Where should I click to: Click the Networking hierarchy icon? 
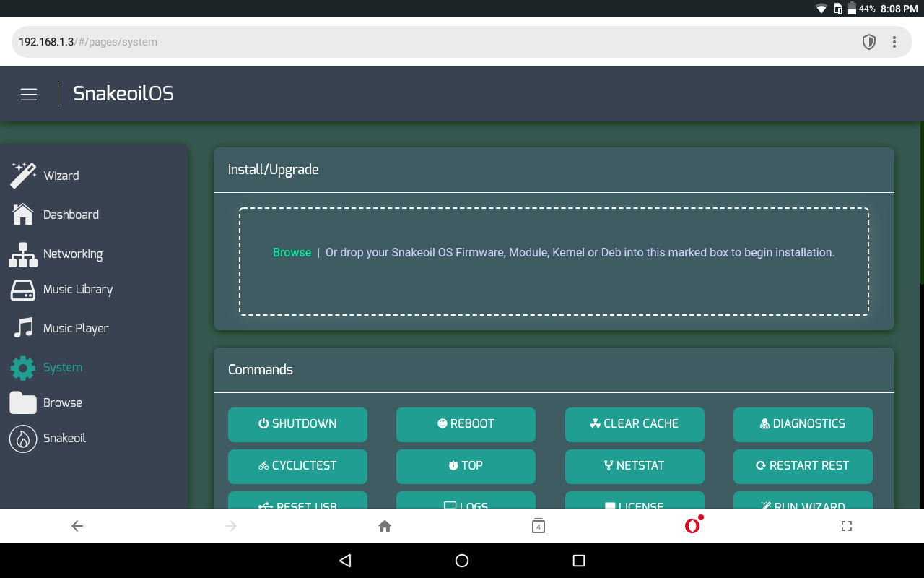point(23,254)
